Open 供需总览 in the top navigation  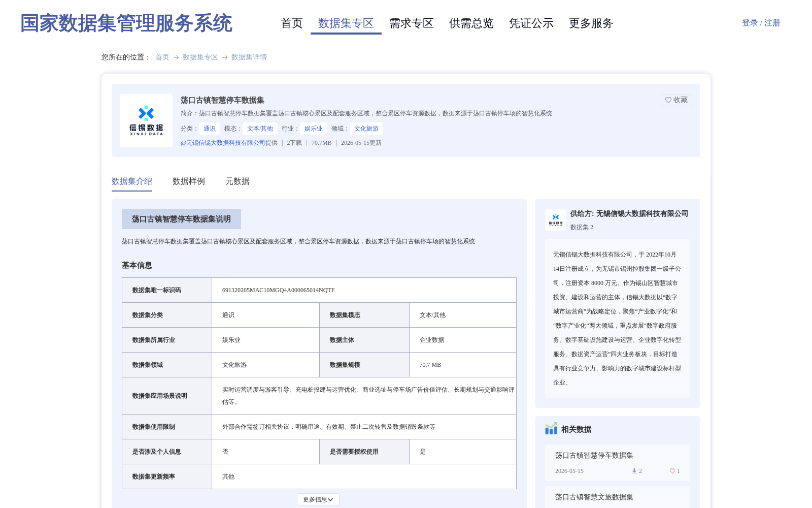tap(471, 23)
